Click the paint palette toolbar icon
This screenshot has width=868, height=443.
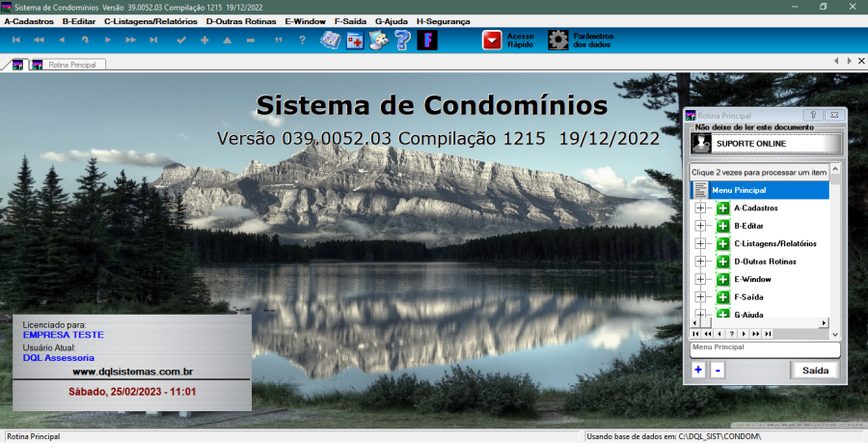(x=379, y=41)
